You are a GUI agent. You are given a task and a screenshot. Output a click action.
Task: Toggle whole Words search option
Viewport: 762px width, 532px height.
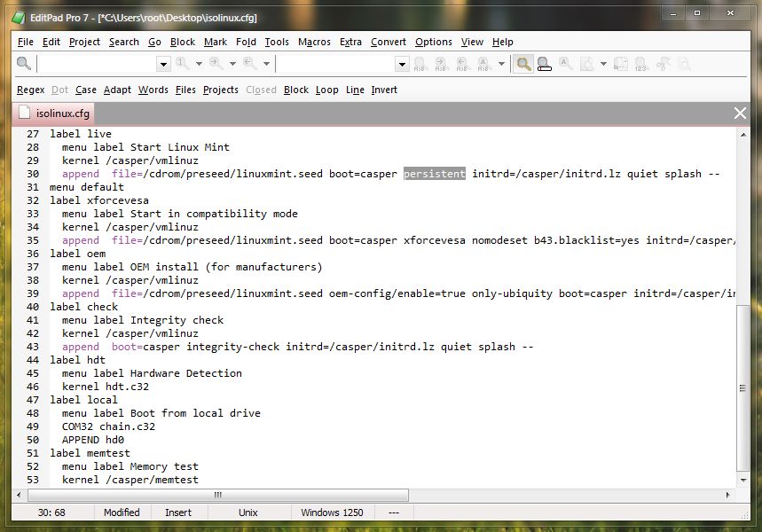coord(153,90)
